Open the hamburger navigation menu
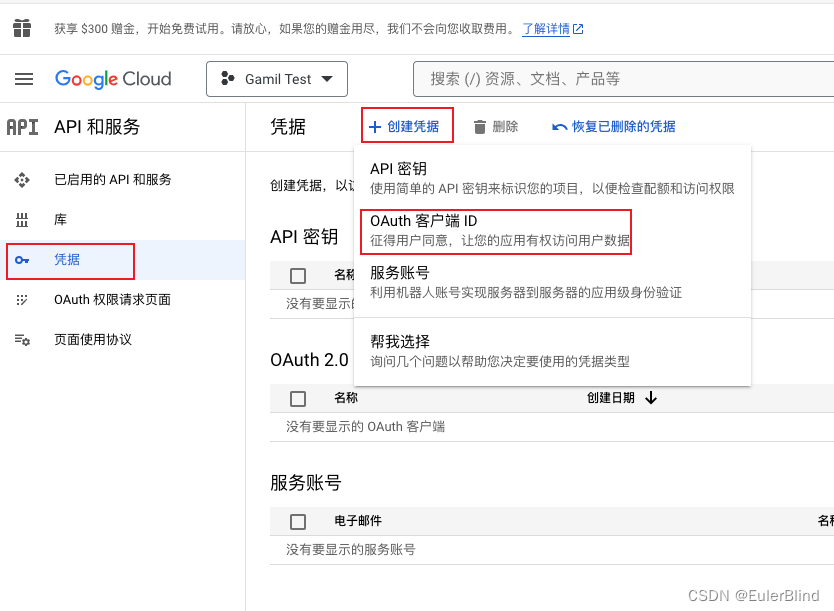 24,79
